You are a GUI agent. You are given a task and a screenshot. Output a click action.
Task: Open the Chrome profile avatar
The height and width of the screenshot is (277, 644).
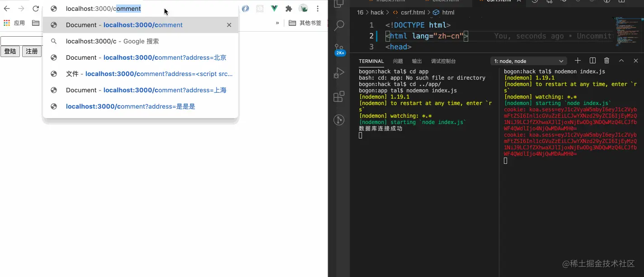(304, 9)
